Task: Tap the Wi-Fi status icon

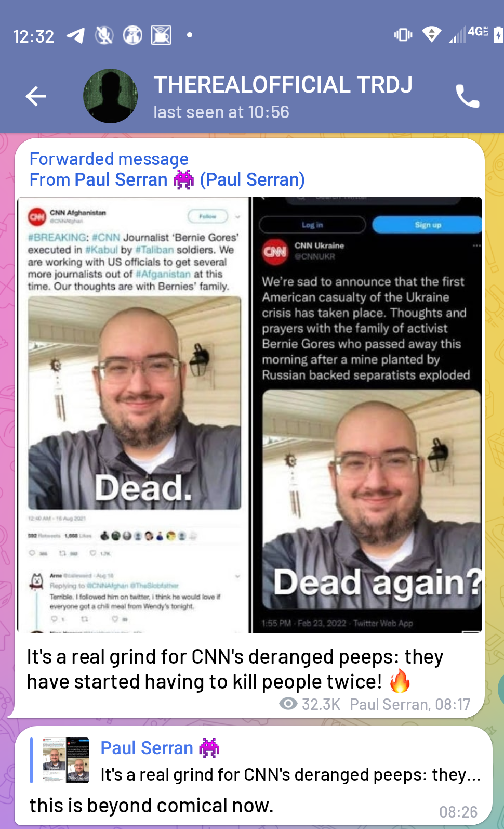Action: point(431,35)
